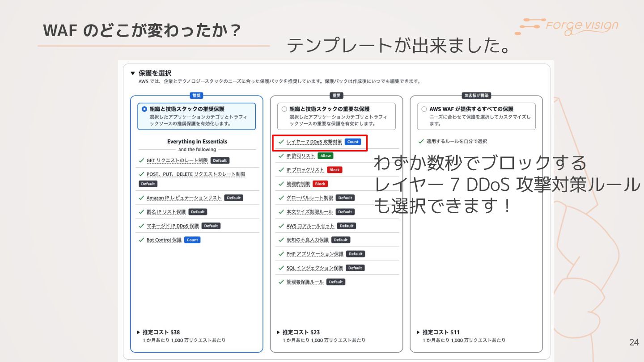644x362 pixels.
Task: Open Bot Control 保護 link
Action: pos(164,240)
